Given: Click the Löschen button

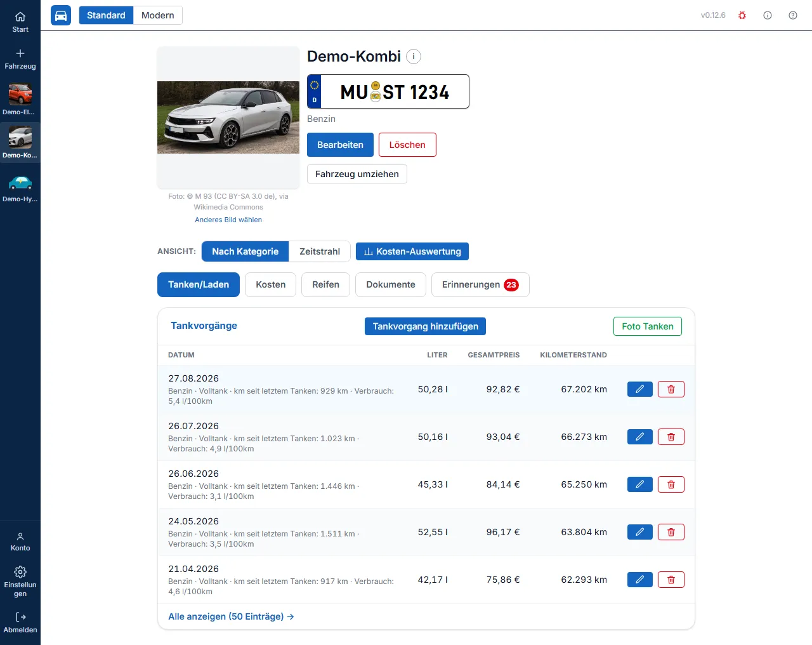Looking at the screenshot, I should click(x=407, y=145).
